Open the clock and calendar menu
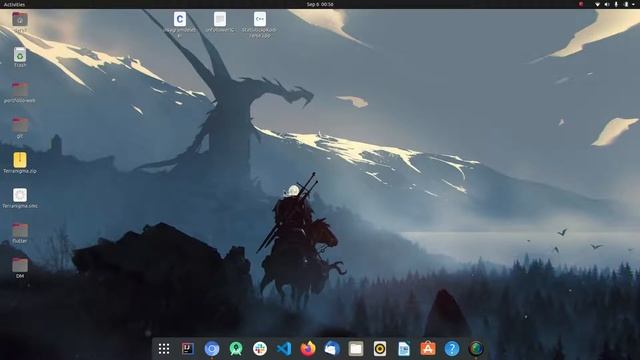 pyautogui.click(x=320, y=4)
